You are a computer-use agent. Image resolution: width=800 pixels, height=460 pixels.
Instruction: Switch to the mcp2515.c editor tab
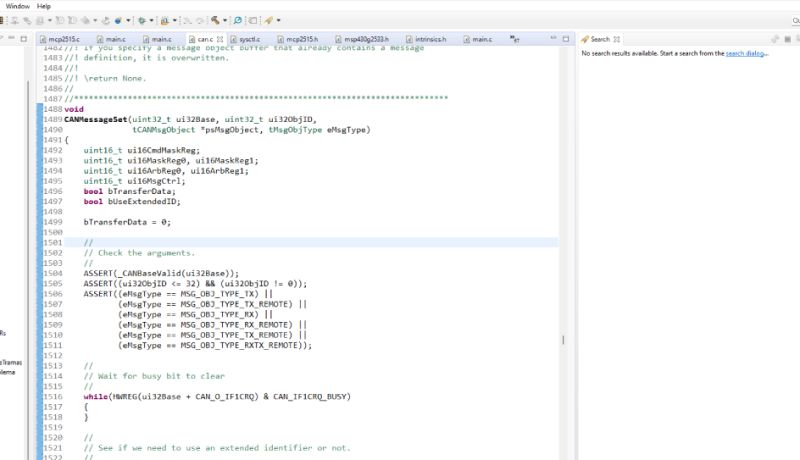point(60,39)
